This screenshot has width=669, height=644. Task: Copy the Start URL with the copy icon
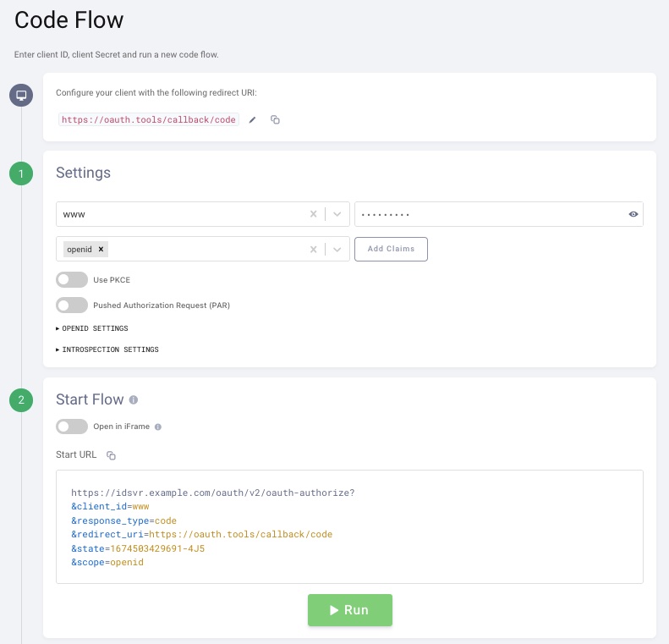111,455
